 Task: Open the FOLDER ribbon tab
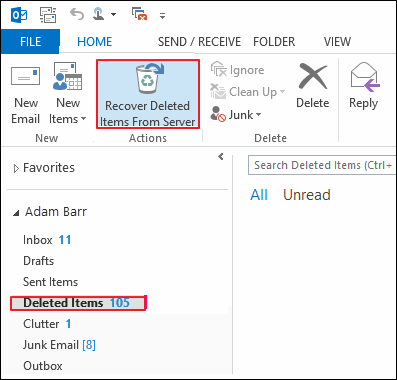coord(274,42)
